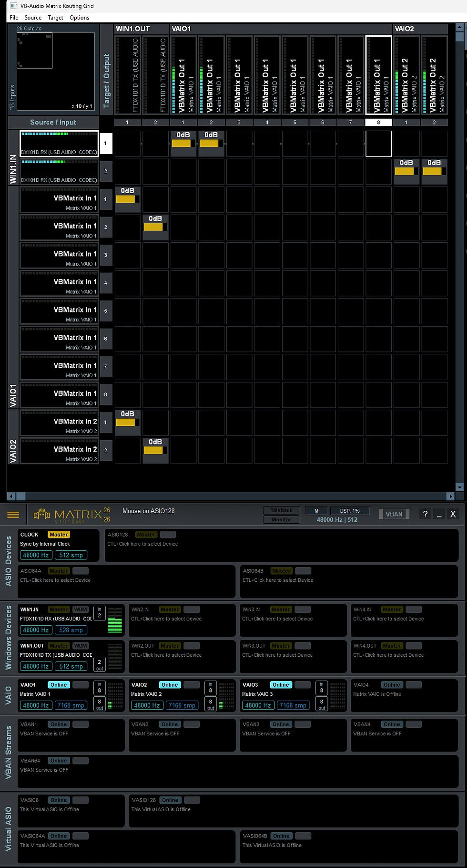This screenshot has height=868, width=467.
Task: Toggle the M button in header
Action: (x=316, y=511)
